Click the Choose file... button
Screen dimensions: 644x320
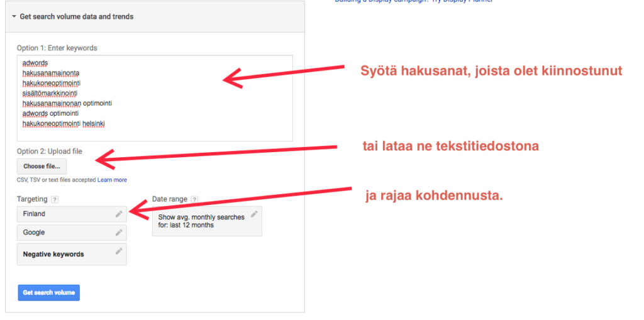pyautogui.click(x=42, y=167)
